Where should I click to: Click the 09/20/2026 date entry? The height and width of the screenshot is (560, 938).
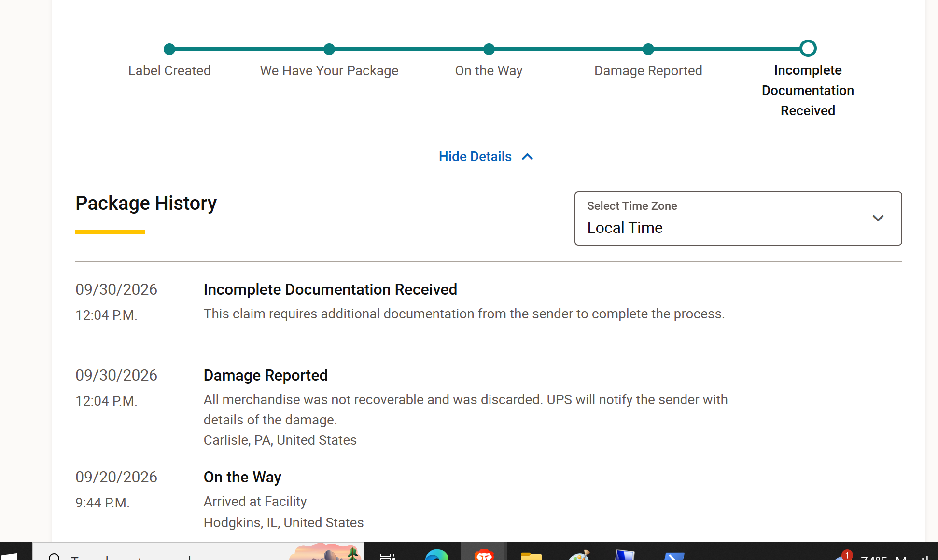(116, 477)
